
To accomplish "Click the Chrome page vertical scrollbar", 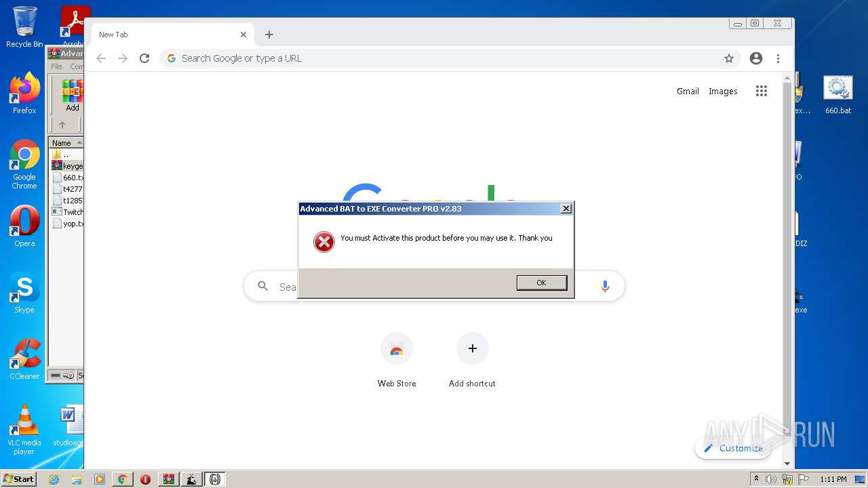I will coord(787,271).
